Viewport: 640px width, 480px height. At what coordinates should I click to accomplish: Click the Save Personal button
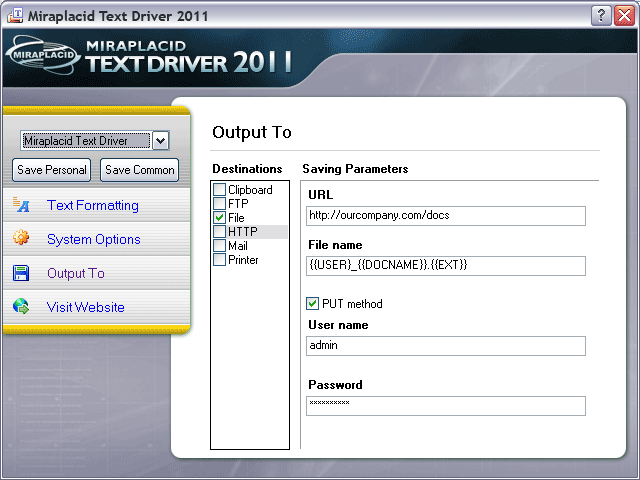tap(51, 170)
